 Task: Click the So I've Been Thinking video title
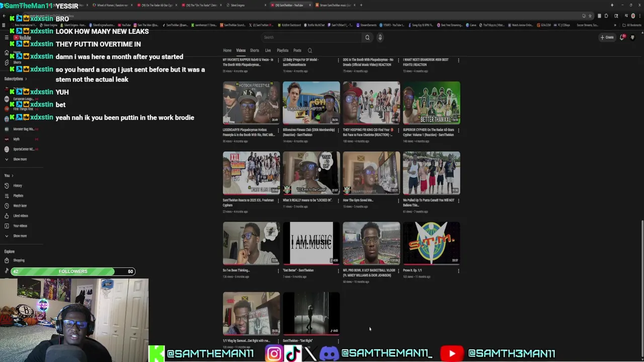tap(236, 270)
